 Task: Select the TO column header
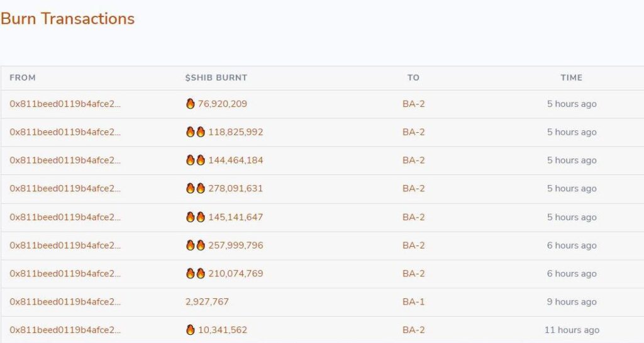(413, 77)
